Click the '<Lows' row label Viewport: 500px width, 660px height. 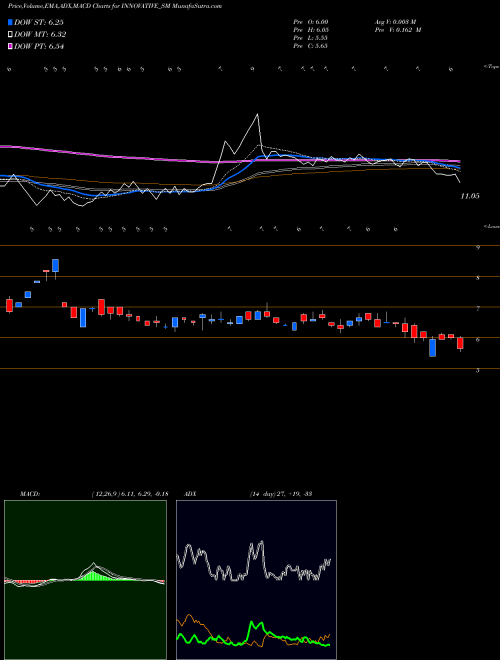pos(491,226)
